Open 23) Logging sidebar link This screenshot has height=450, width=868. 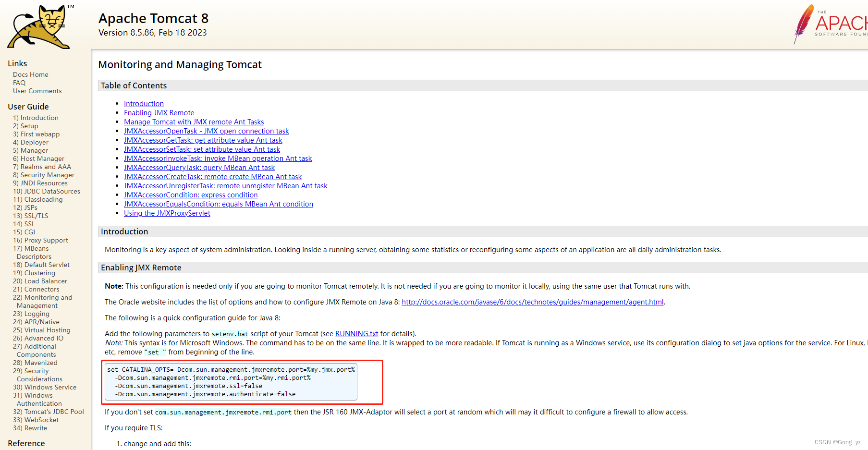pos(31,314)
